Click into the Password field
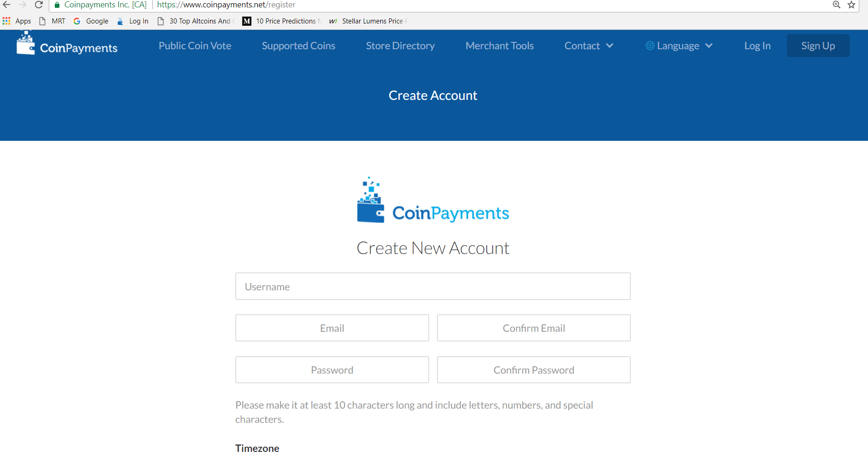This screenshot has height=456, width=868. [x=332, y=370]
